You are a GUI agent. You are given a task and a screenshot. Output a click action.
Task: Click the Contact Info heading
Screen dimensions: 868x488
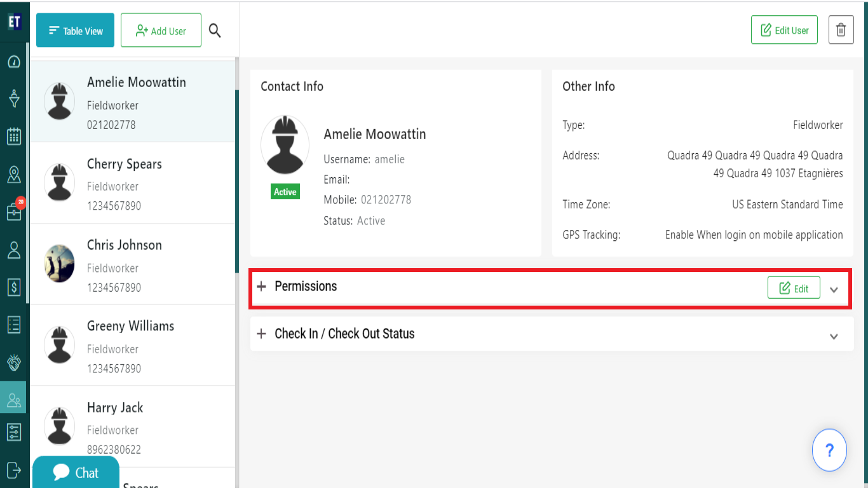pyautogui.click(x=292, y=86)
